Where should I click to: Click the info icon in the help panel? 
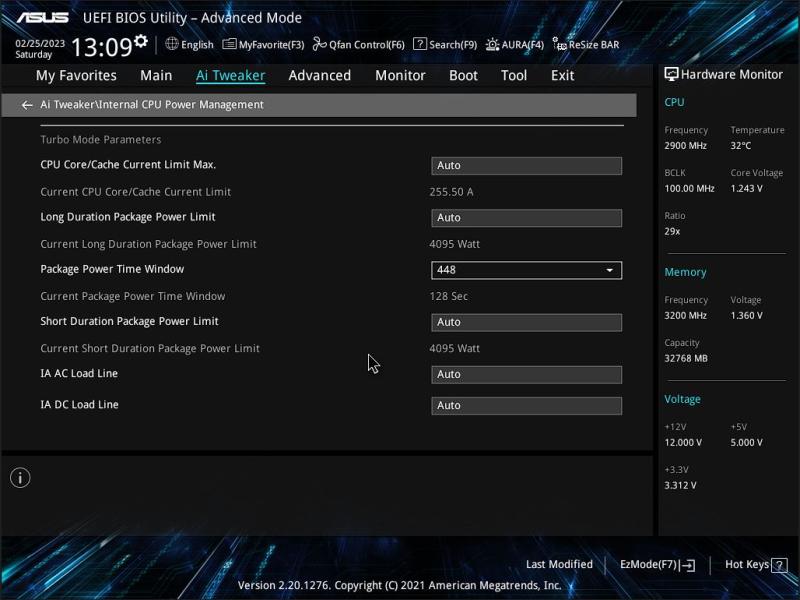pyautogui.click(x=20, y=478)
